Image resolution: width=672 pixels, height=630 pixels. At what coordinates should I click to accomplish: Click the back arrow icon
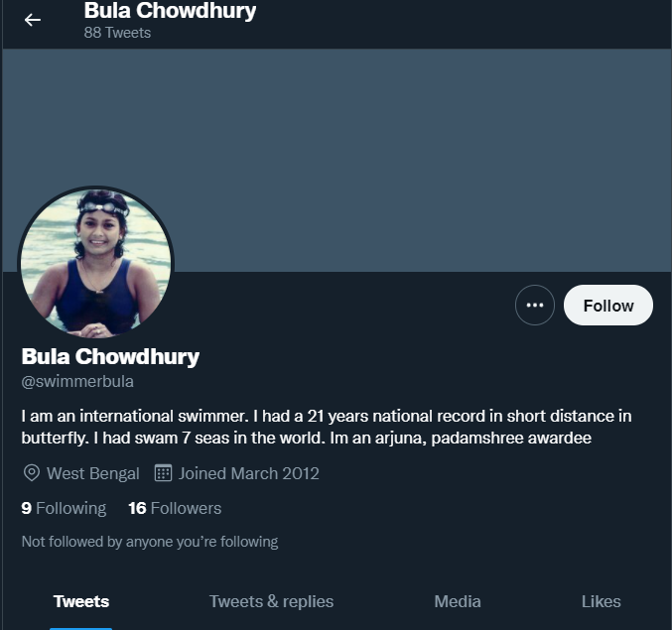click(x=33, y=20)
